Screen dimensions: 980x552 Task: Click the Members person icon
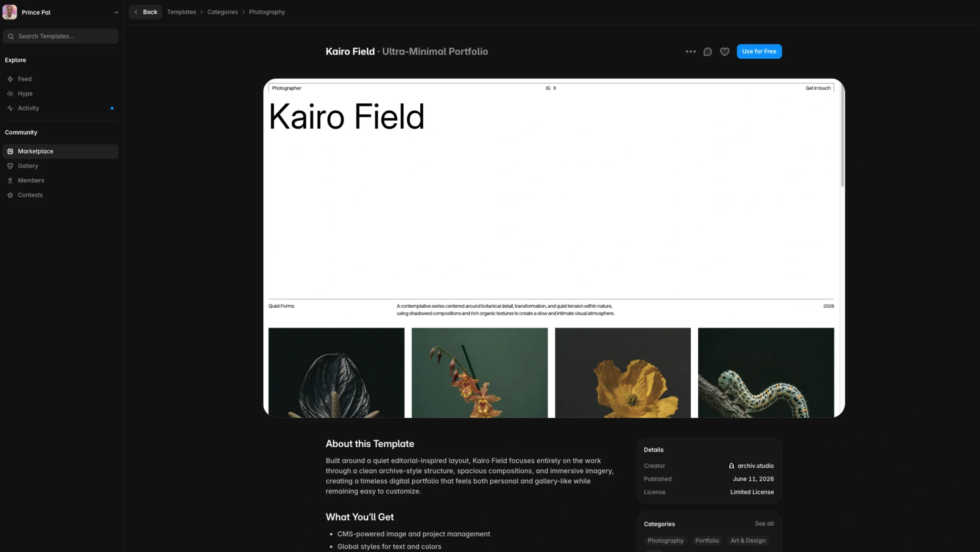(10, 180)
